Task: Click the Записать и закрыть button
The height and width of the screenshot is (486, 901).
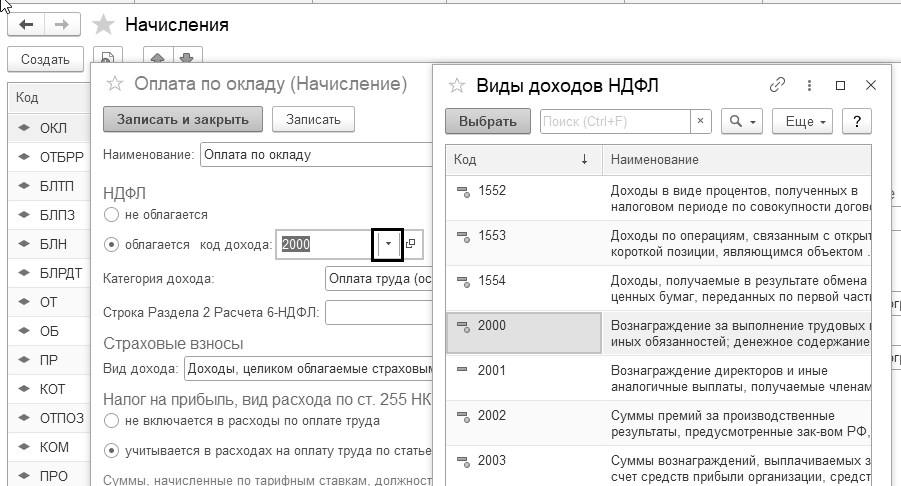Action: (183, 119)
